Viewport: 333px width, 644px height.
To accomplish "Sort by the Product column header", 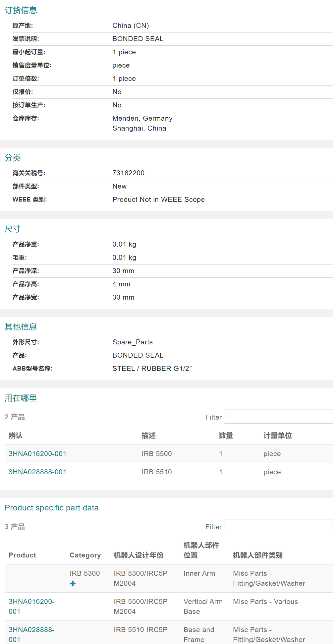I will [x=22, y=555].
